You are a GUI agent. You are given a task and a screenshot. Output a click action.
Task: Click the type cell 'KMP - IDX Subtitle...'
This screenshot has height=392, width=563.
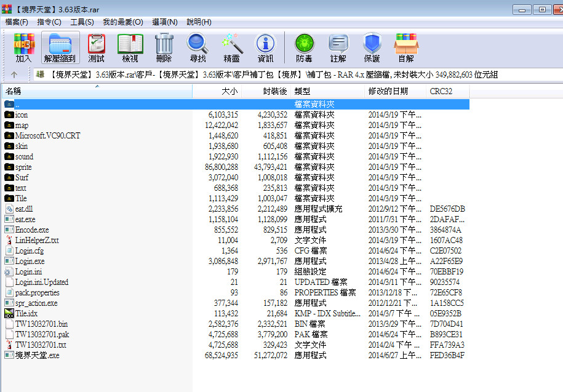tap(327, 313)
